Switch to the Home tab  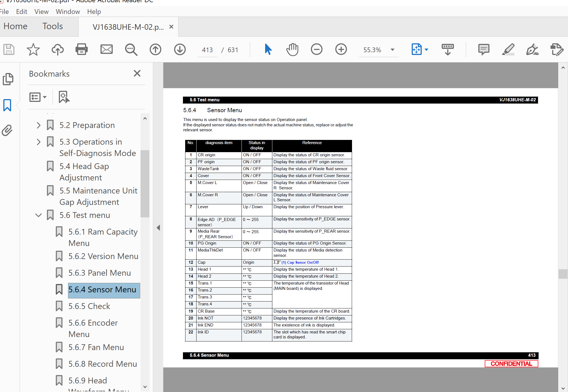[16, 26]
